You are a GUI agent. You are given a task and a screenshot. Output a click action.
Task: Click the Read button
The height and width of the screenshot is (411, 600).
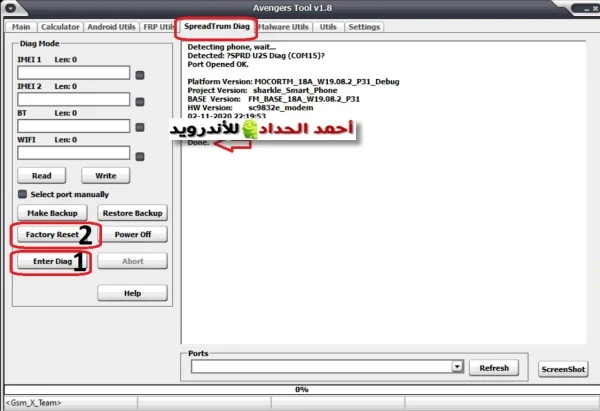click(x=41, y=176)
